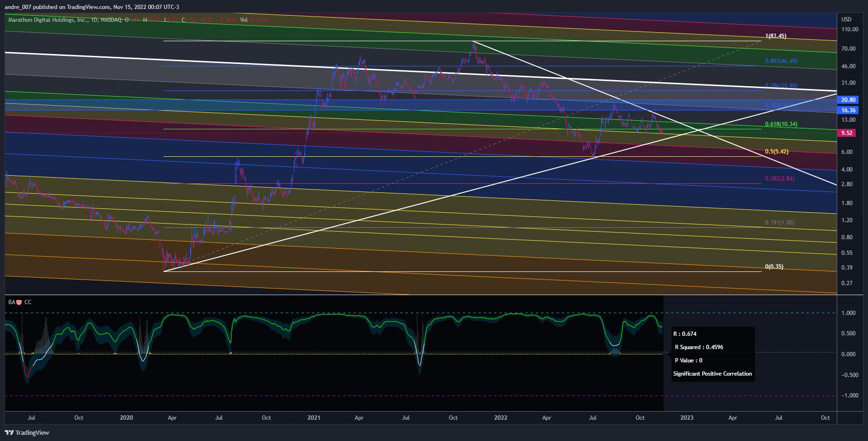Viewport: 868px width, 441px height.
Task: Click the 2021 label on time axis
Action: (314, 418)
